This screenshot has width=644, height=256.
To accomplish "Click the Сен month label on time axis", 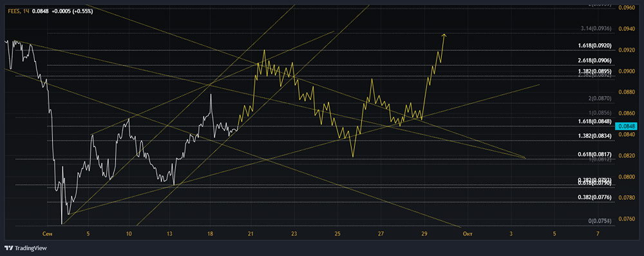I will pyautogui.click(x=47, y=234).
